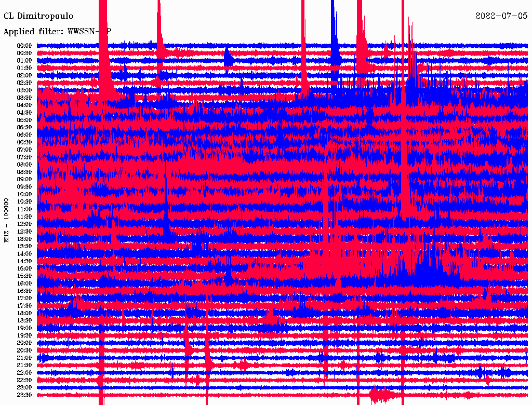
Task: Select the 01:00 time label
Action: coord(24,60)
